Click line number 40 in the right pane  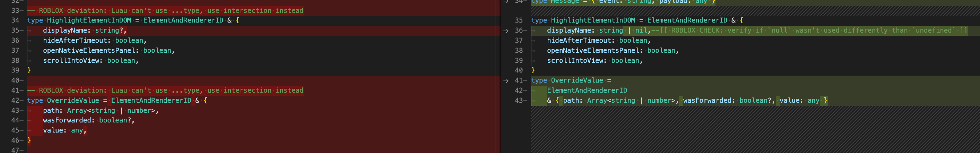coord(519,70)
